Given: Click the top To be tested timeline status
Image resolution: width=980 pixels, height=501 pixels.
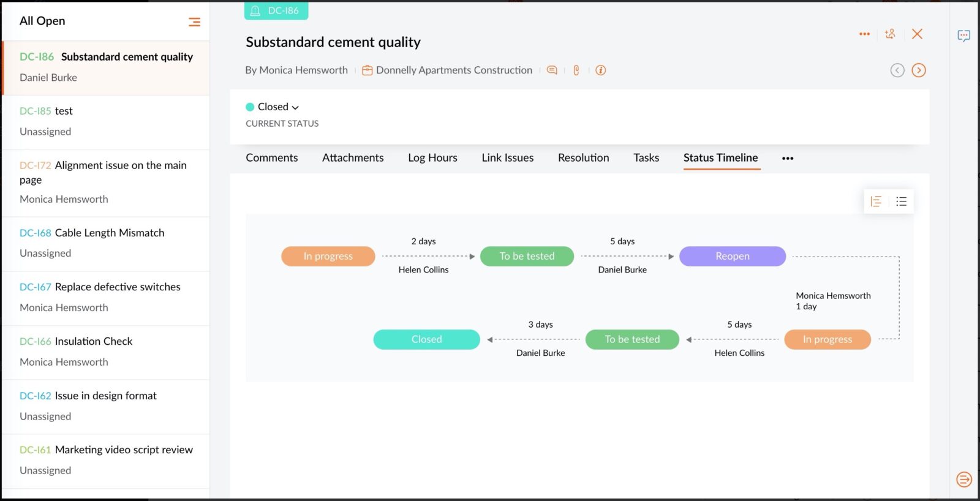Looking at the screenshot, I should pos(527,256).
